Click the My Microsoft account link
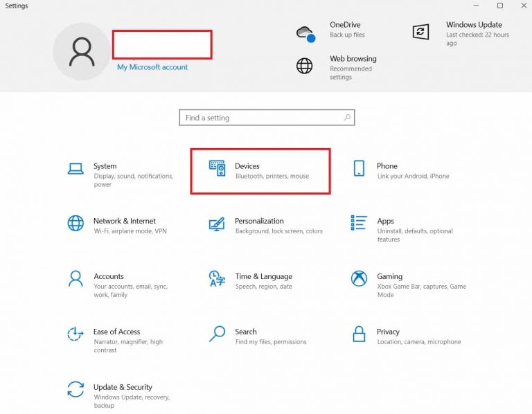 pyautogui.click(x=152, y=67)
